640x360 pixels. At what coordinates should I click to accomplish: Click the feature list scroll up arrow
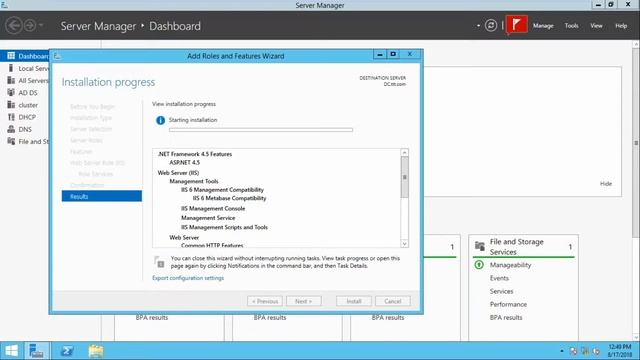pos(404,153)
